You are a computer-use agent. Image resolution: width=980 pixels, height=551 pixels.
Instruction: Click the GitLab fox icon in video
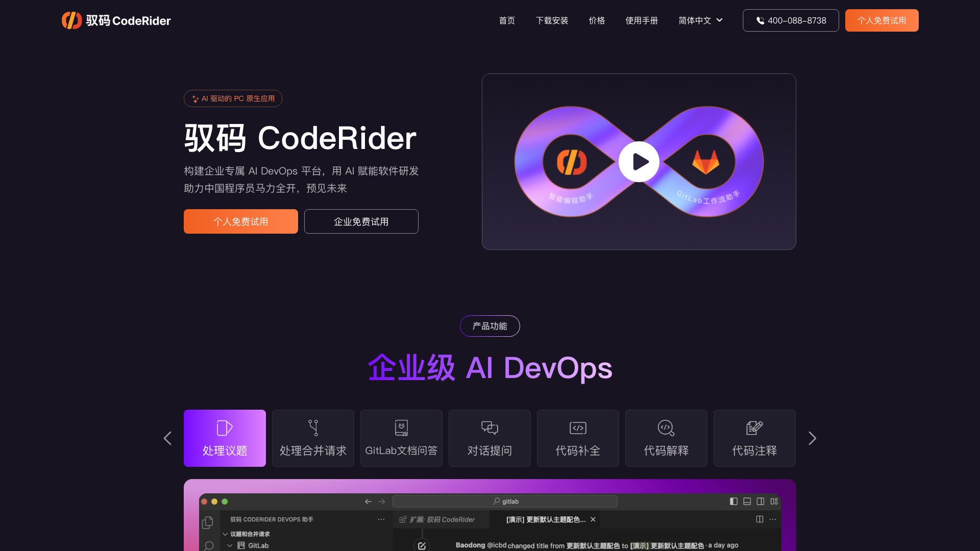706,162
